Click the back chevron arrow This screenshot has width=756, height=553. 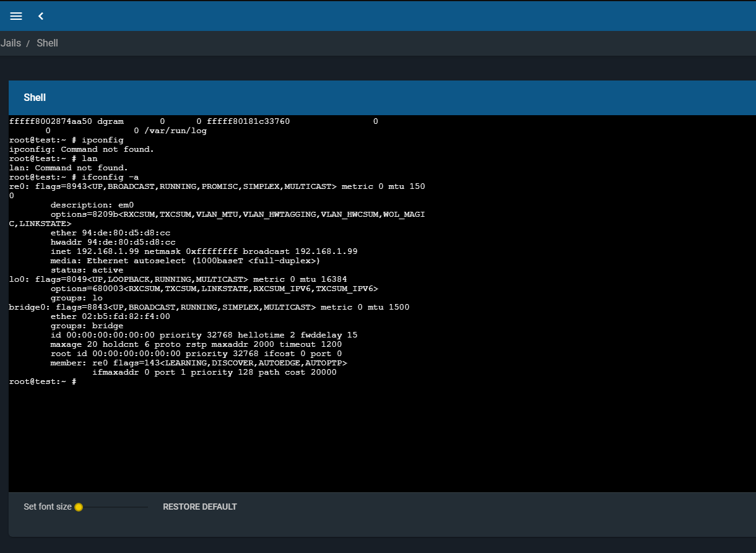41,16
